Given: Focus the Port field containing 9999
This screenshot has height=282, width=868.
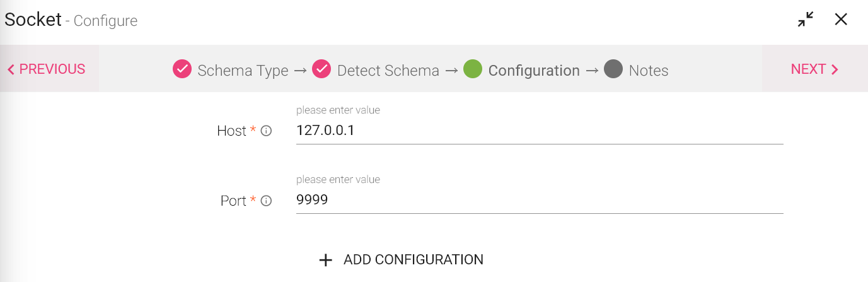Looking at the screenshot, I should click(x=539, y=201).
